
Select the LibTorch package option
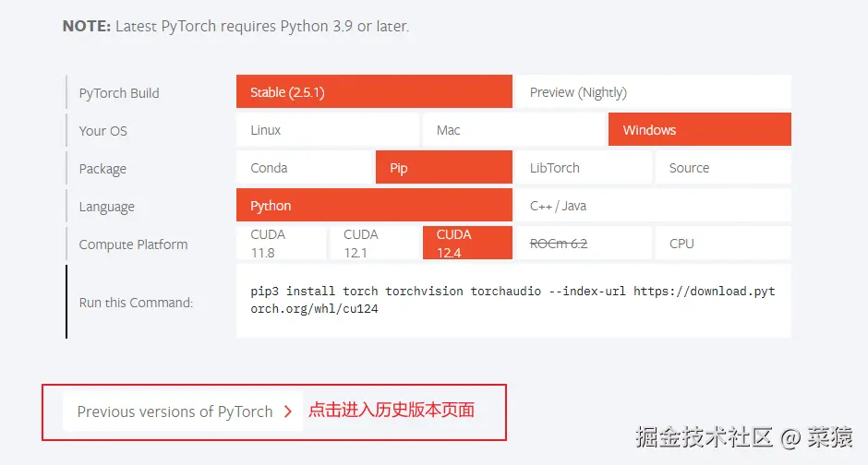coord(584,168)
